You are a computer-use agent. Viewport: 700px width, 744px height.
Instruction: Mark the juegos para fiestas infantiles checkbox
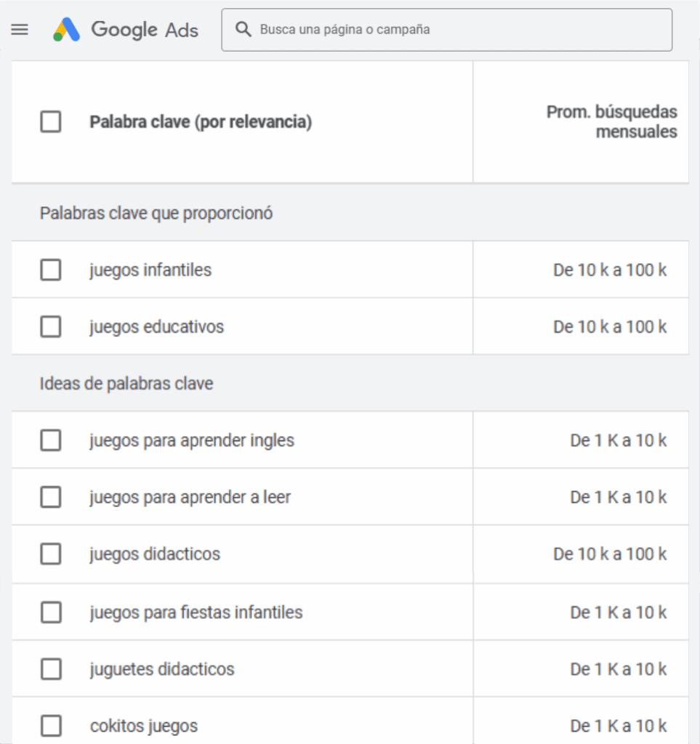(x=51, y=612)
